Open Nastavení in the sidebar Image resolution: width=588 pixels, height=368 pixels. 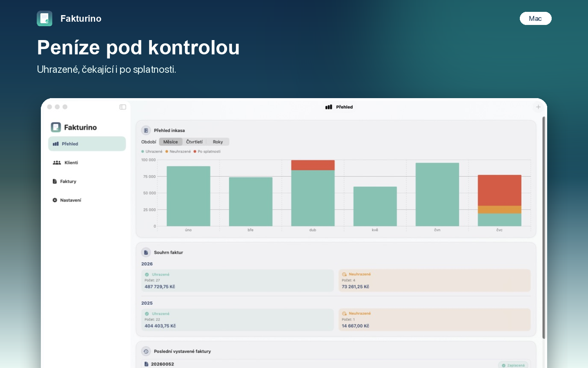(87, 200)
